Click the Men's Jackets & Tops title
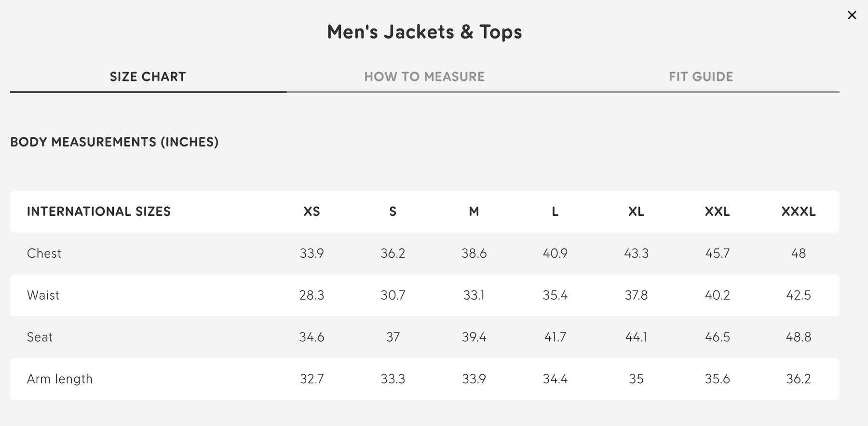Viewport: 868px width, 426px height. 424,32
